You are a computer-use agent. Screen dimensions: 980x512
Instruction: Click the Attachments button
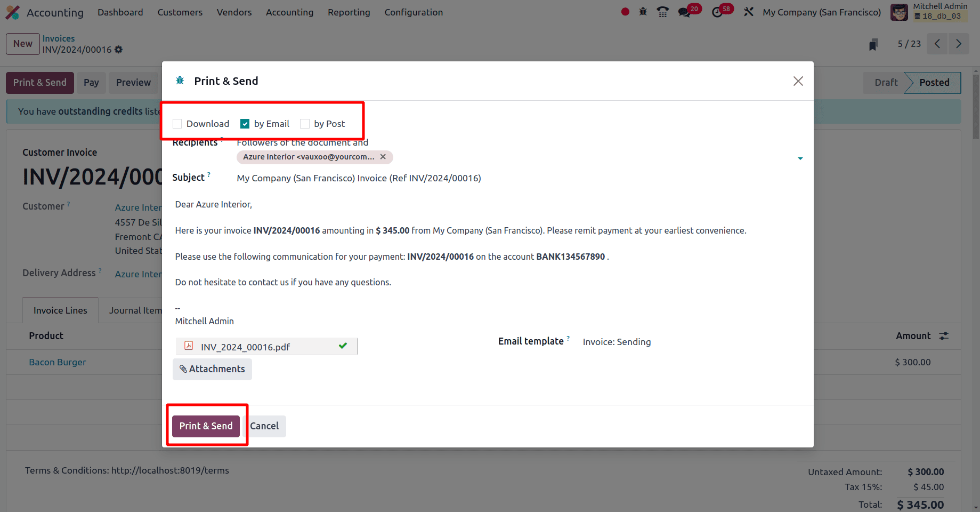click(x=212, y=369)
